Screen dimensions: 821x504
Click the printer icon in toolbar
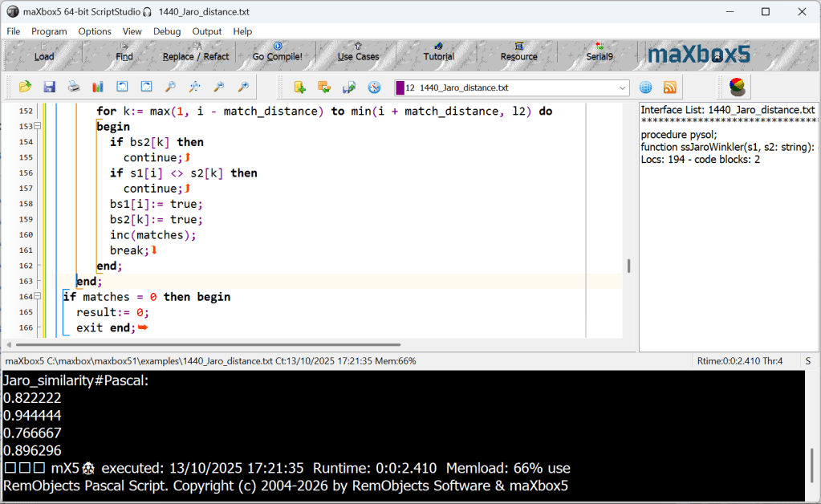point(73,87)
